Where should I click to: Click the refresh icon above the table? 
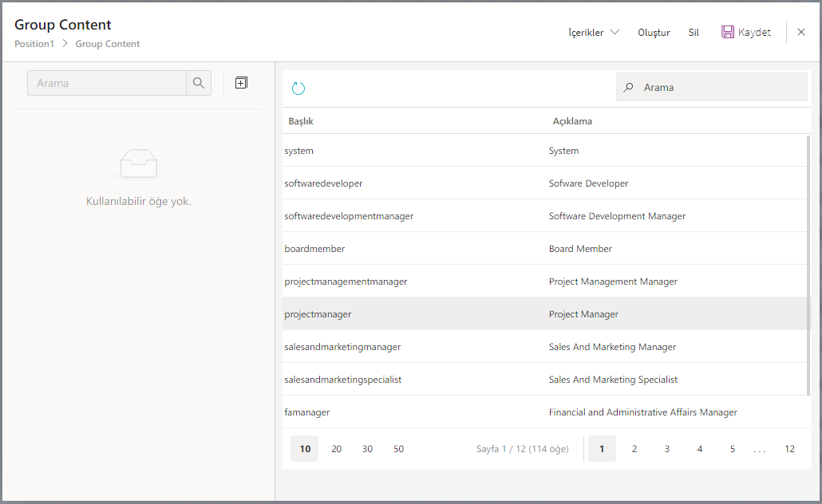tap(298, 89)
